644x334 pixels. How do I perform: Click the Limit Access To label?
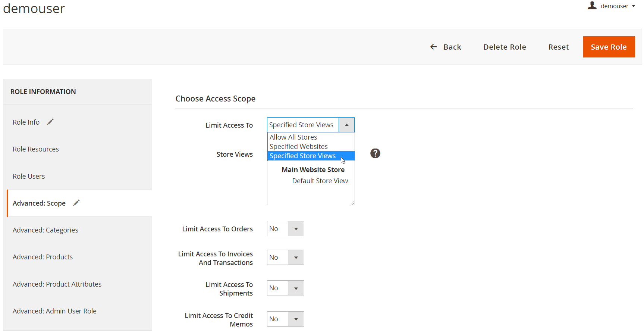(229, 125)
